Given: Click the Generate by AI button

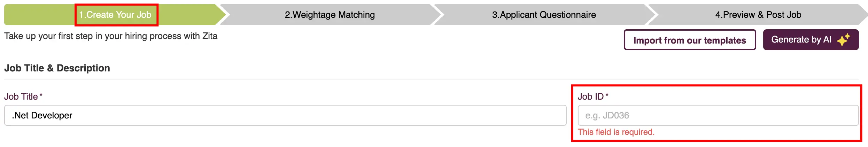Looking at the screenshot, I should click(x=811, y=40).
